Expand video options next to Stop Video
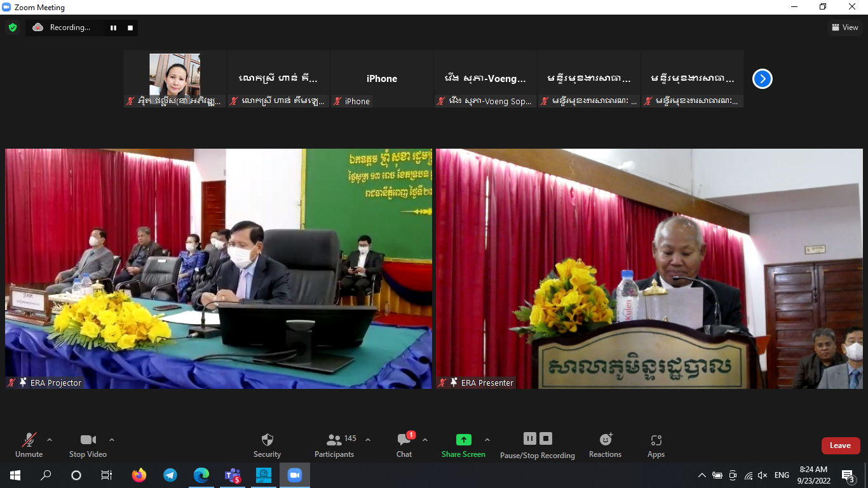 pyautogui.click(x=112, y=440)
